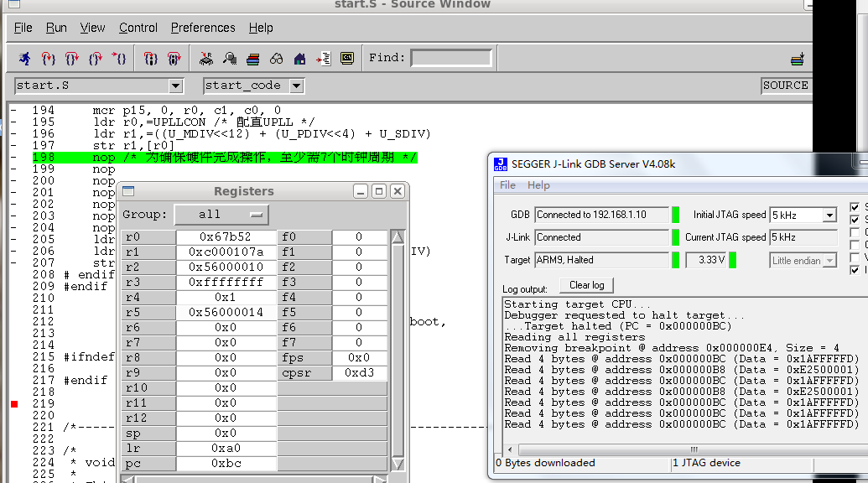Toggle GDB Server checkbox labeled starting with V
The width and height of the screenshot is (868, 483).
pos(855,257)
